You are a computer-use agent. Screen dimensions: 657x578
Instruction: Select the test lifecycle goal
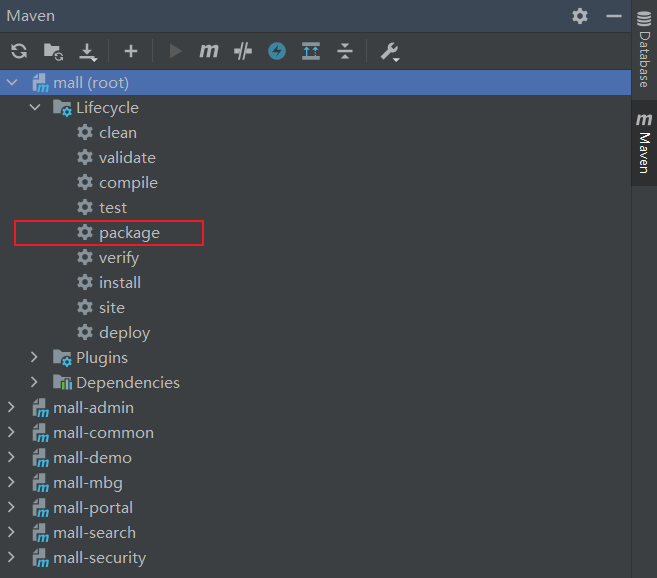(x=113, y=208)
